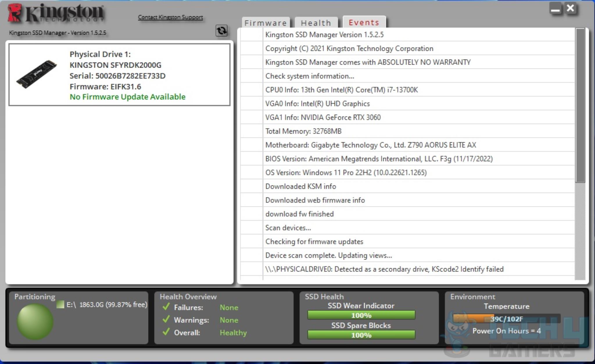Select the Downloaded web firmware info row
The image size is (595, 364).
point(407,200)
